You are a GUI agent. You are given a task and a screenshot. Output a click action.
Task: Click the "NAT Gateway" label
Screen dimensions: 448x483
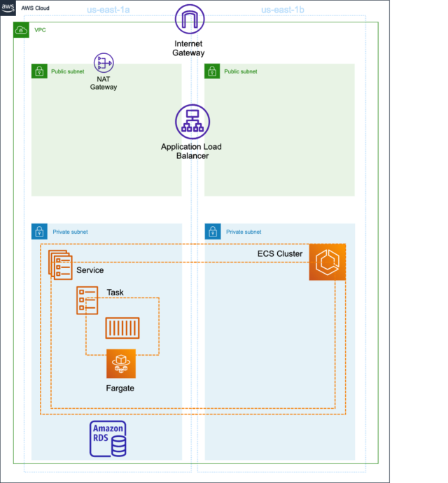pyautogui.click(x=104, y=83)
